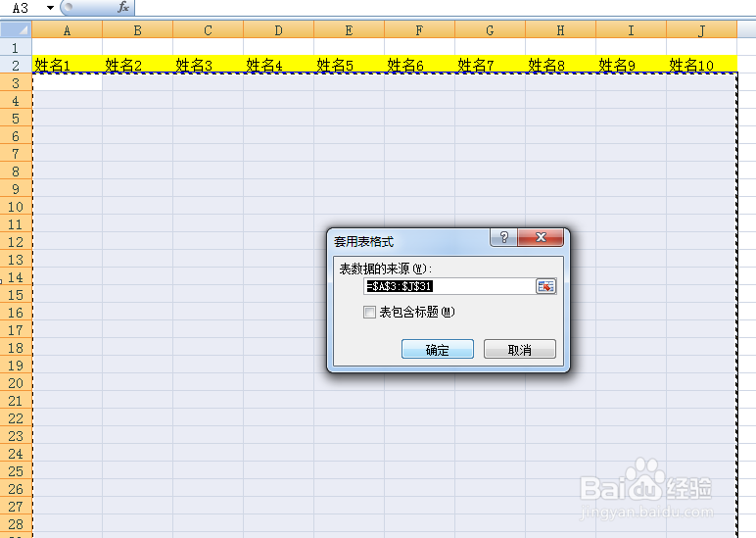Select column E header
Viewport: 756px width, 538px height.
(349, 30)
